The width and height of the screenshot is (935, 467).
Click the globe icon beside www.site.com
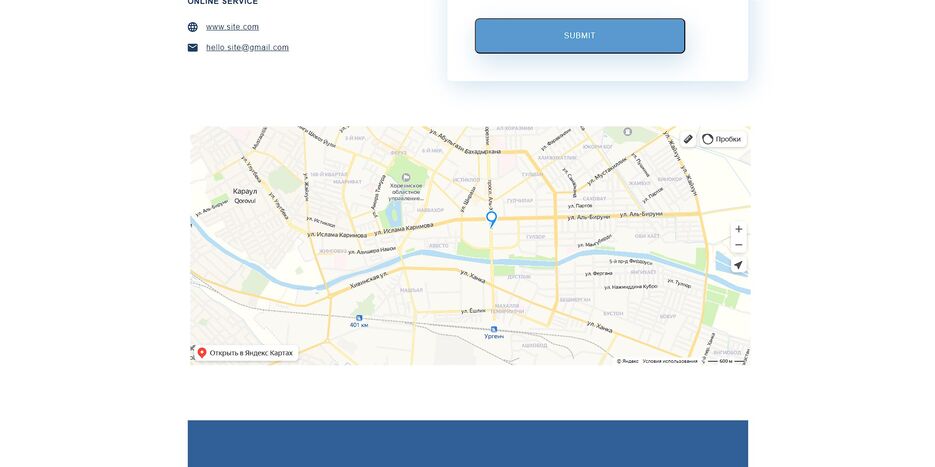pos(193,27)
